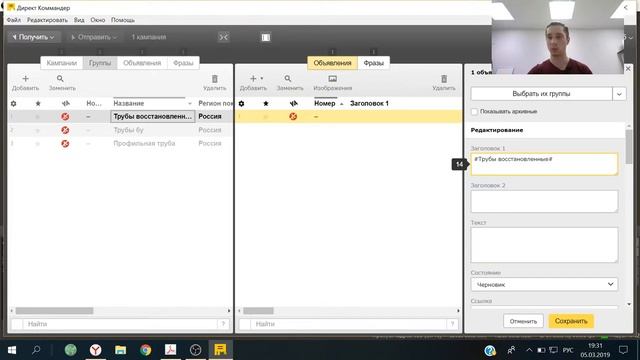Viewport: 640px width, 360px height.
Task: Open File Explorer from taskbar
Action: [120, 350]
